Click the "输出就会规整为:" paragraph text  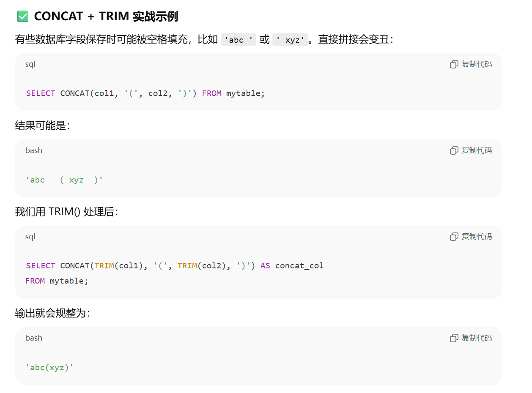tap(52, 313)
